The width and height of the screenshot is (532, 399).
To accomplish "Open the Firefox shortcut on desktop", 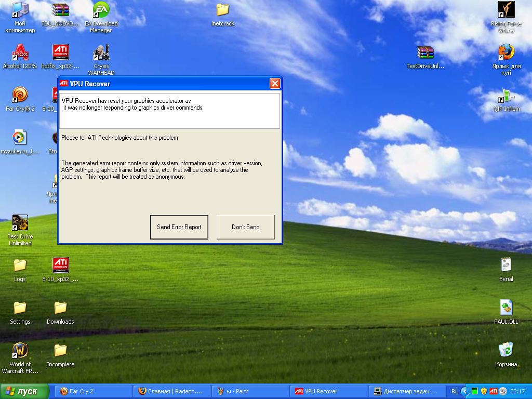I will (506, 60).
